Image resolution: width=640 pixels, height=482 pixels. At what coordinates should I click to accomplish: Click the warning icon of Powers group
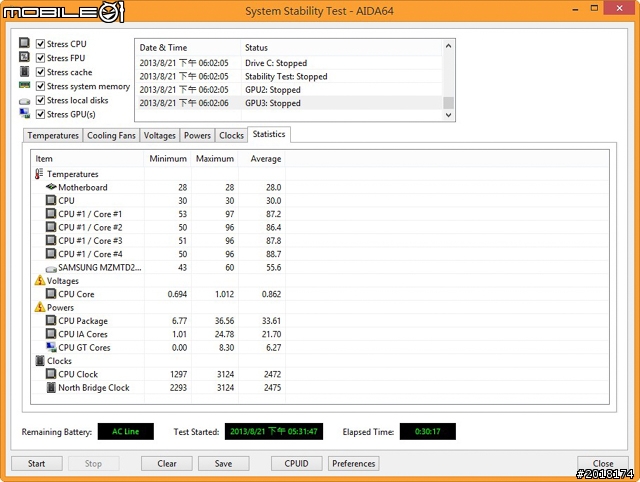(x=40, y=307)
